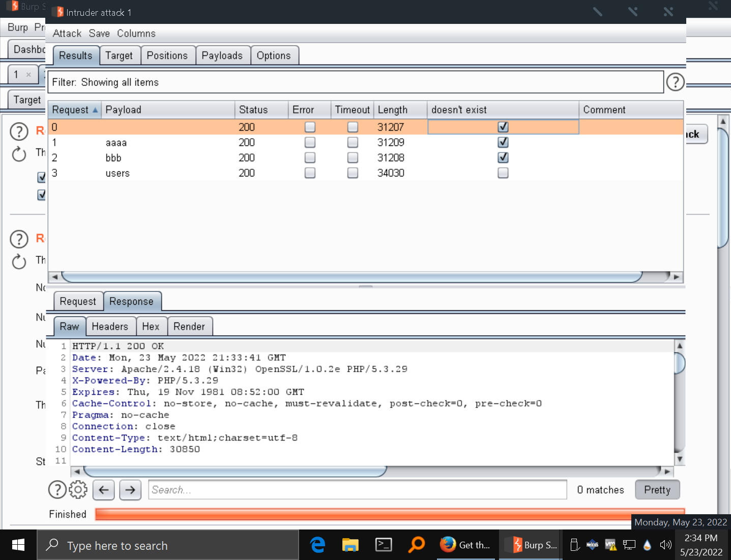Open the Columns menu
Image resolution: width=731 pixels, height=560 pixels.
pos(136,34)
